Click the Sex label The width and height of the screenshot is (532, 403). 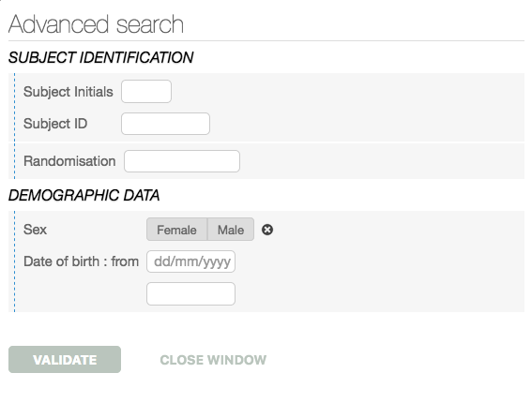35,230
